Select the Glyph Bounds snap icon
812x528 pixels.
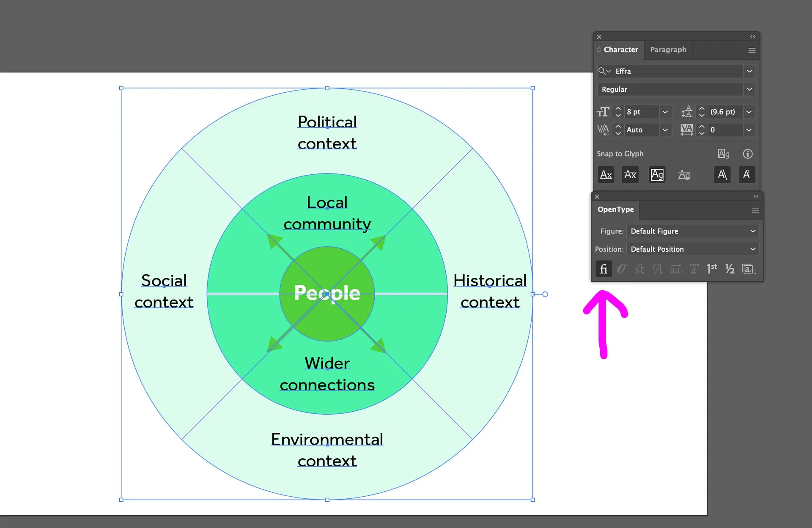pos(657,175)
